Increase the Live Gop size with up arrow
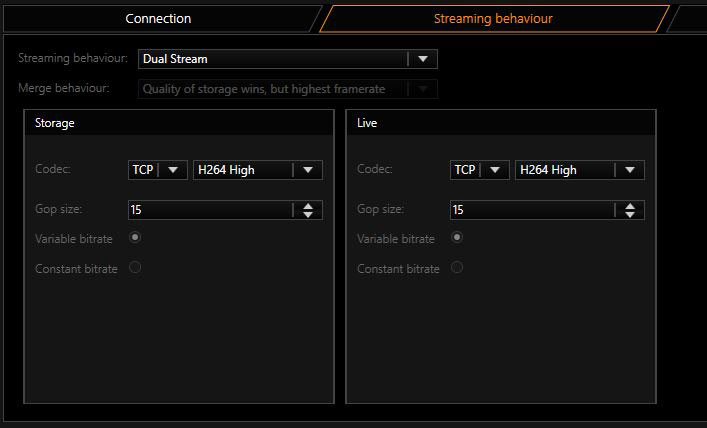 [630, 206]
